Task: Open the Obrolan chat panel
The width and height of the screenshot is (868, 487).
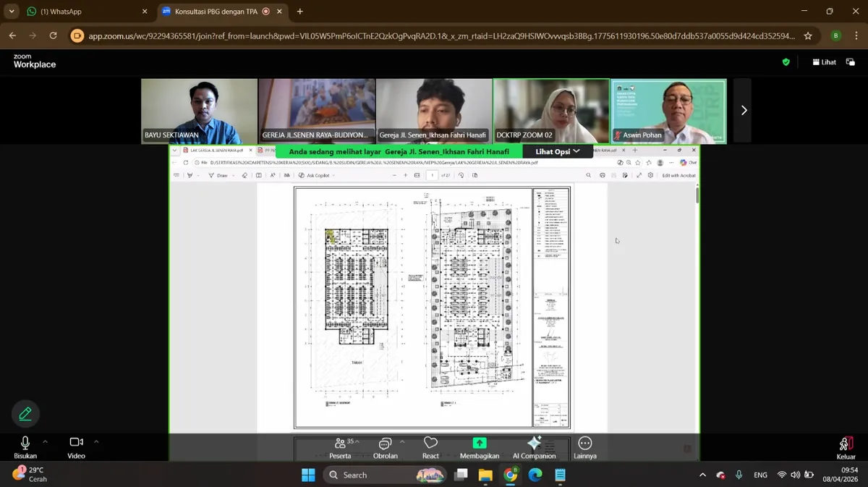Action: pyautogui.click(x=385, y=448)
